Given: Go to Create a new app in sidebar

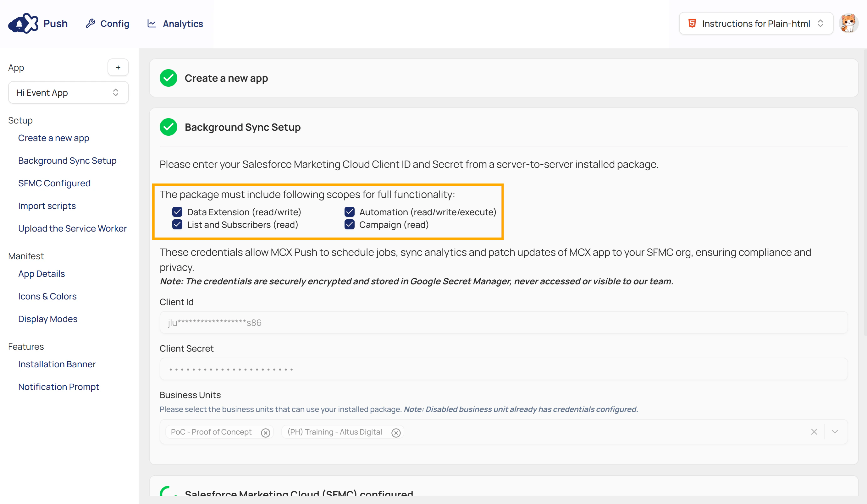Looking at the screenshot, I should [54, 138].
